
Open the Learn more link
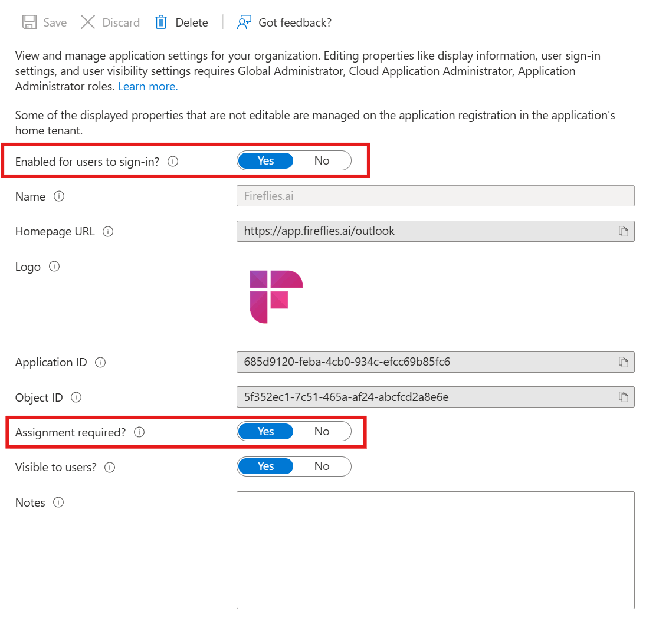click(147, 86)
